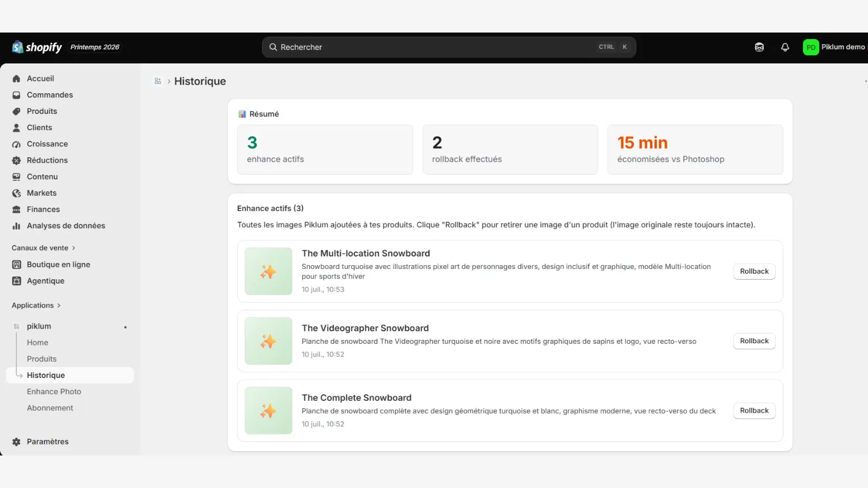Click the Clients person icon
The image size is (868, 488).
16,127
